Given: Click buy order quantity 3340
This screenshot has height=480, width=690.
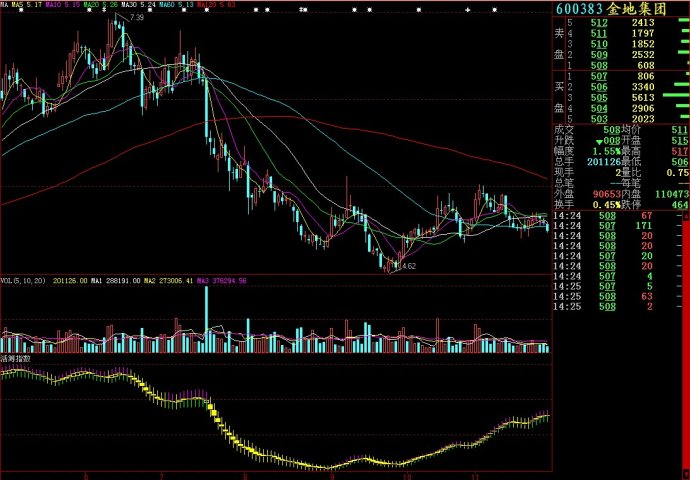Looking at the screenshot, I should coord(643,87).
